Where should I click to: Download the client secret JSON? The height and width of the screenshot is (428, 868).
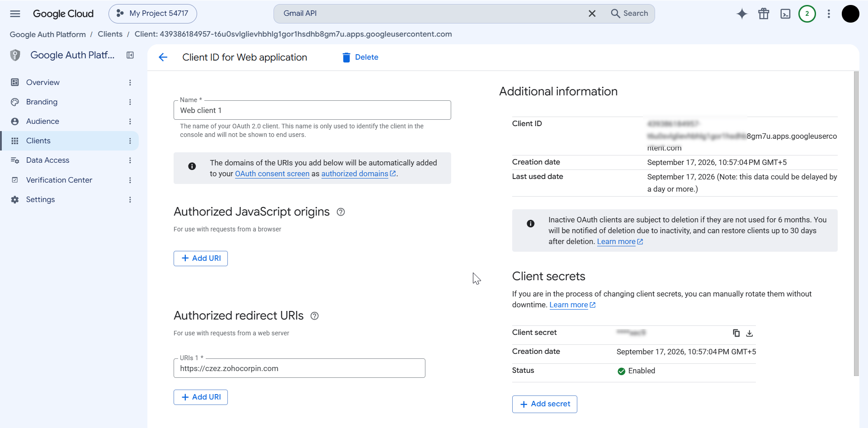[750, 333]
